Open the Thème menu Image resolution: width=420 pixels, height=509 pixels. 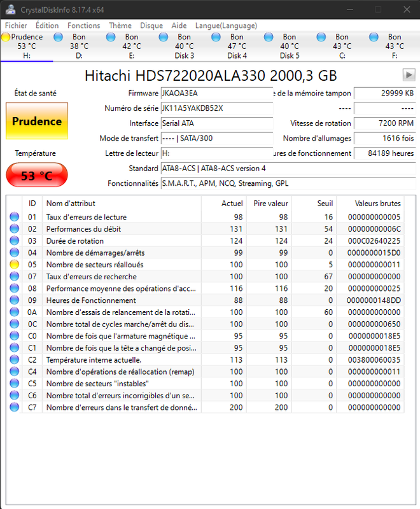[120, 25]
